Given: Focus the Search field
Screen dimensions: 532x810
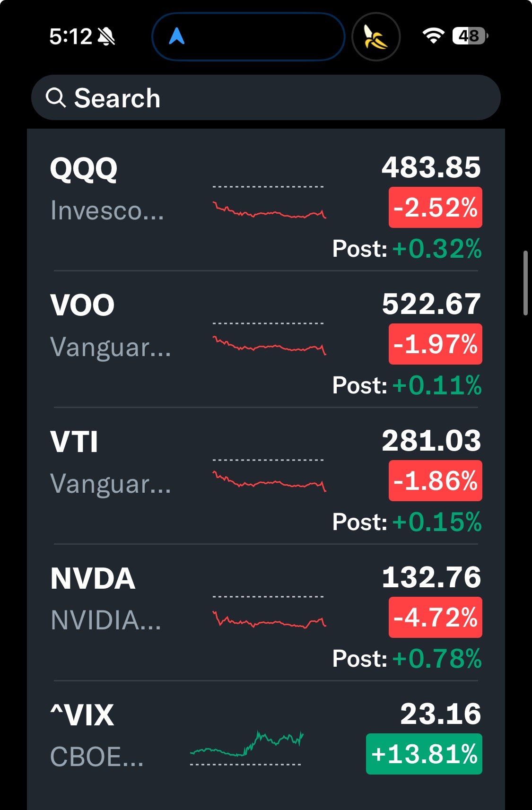Looking at the screenshot, I should coord(266,97).
